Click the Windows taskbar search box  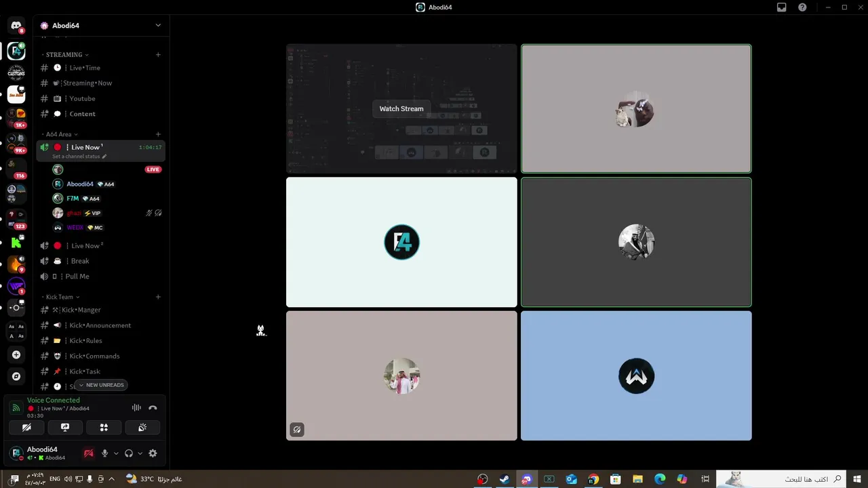coord(782,479)
